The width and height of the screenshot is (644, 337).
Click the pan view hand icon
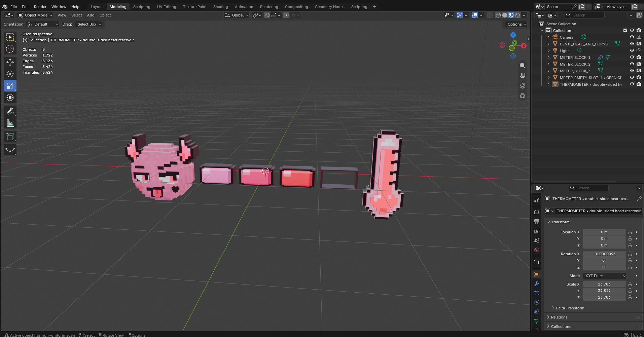(523, 76)
